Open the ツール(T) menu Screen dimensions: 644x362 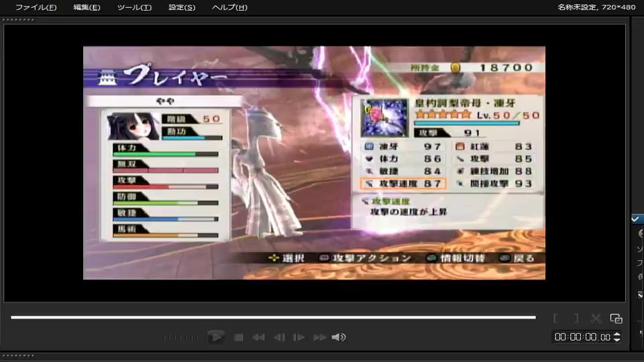pyautogui.click(x=134, y=7)
